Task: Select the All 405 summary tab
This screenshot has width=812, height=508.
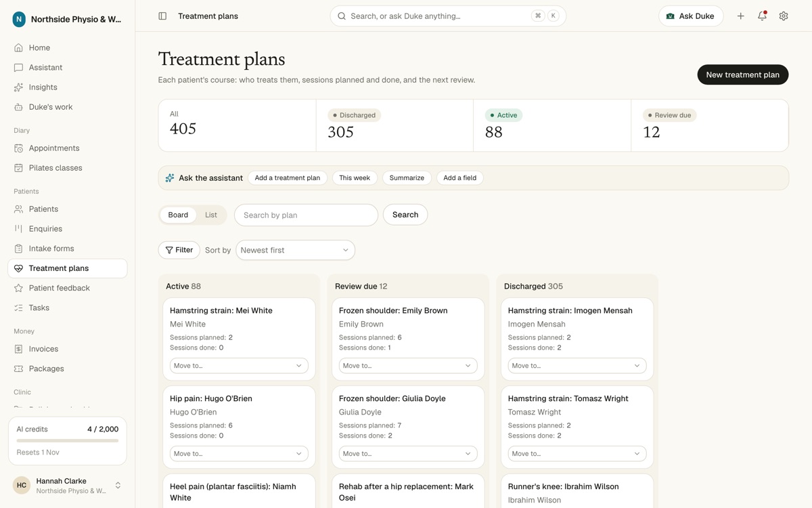Action: pyautogui.click(x=237, y=125)
